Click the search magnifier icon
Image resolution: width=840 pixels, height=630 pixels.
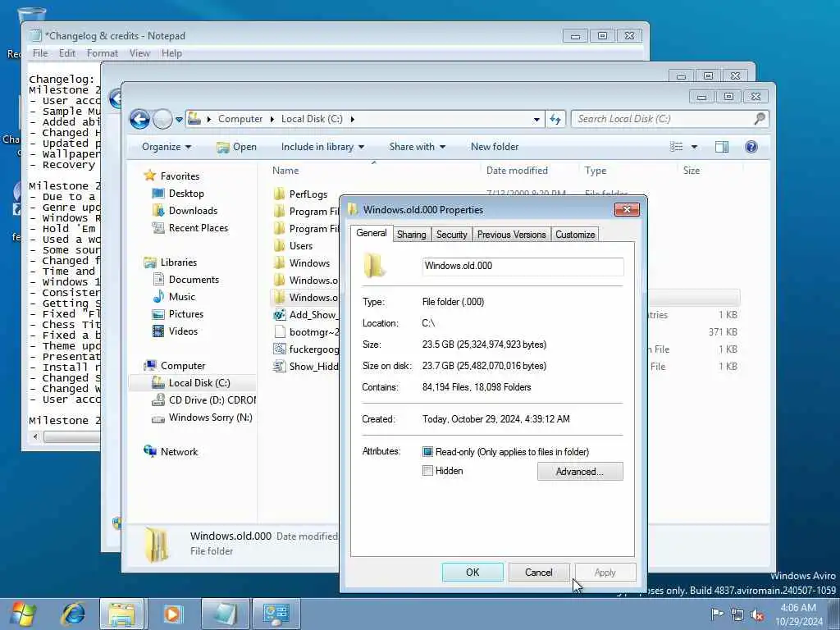tap(759, 119)
